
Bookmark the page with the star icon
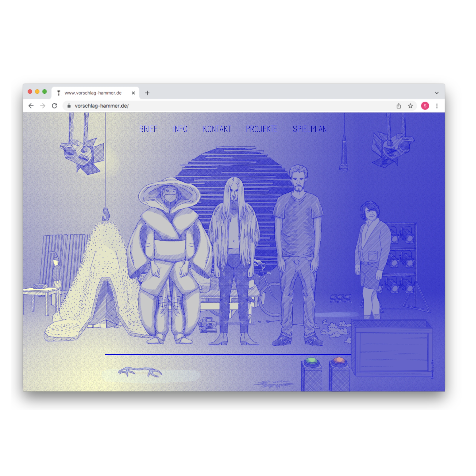[410, 106]
